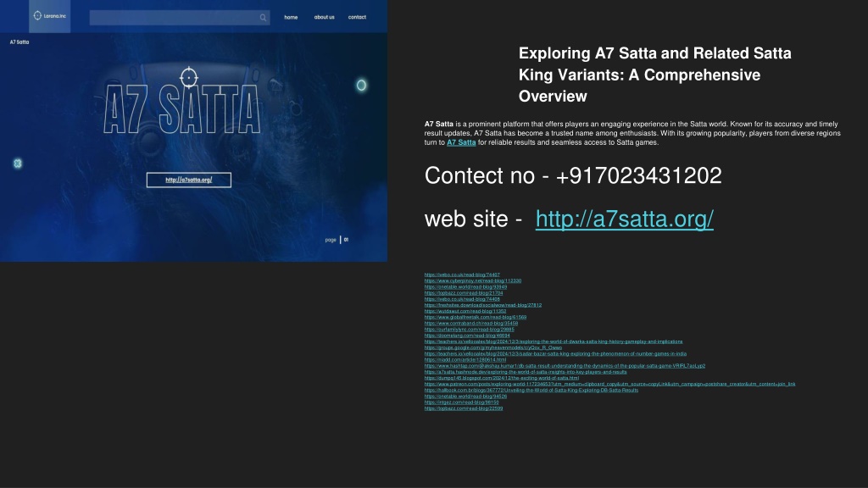
Task: Click the A7 Satta label under the logo
Action: 19,42
